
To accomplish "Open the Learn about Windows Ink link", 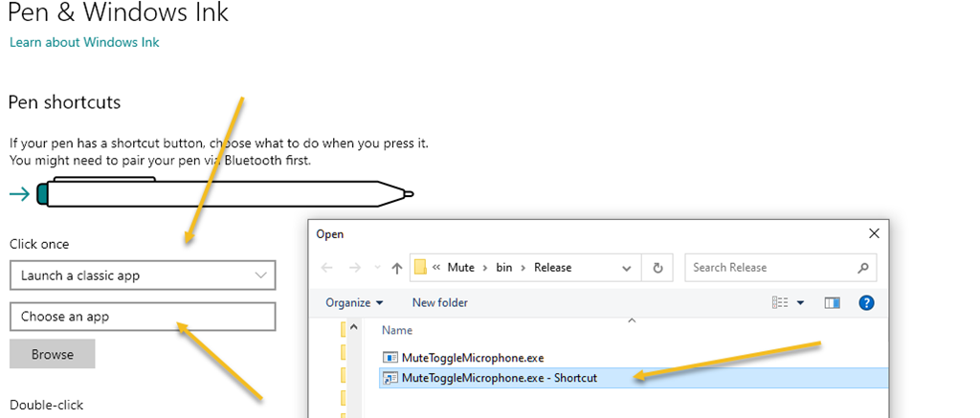I will (x=84, y=42).
